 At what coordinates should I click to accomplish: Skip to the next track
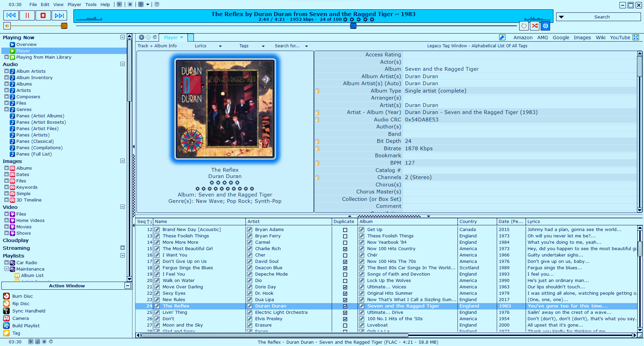(x=59, y=15)
